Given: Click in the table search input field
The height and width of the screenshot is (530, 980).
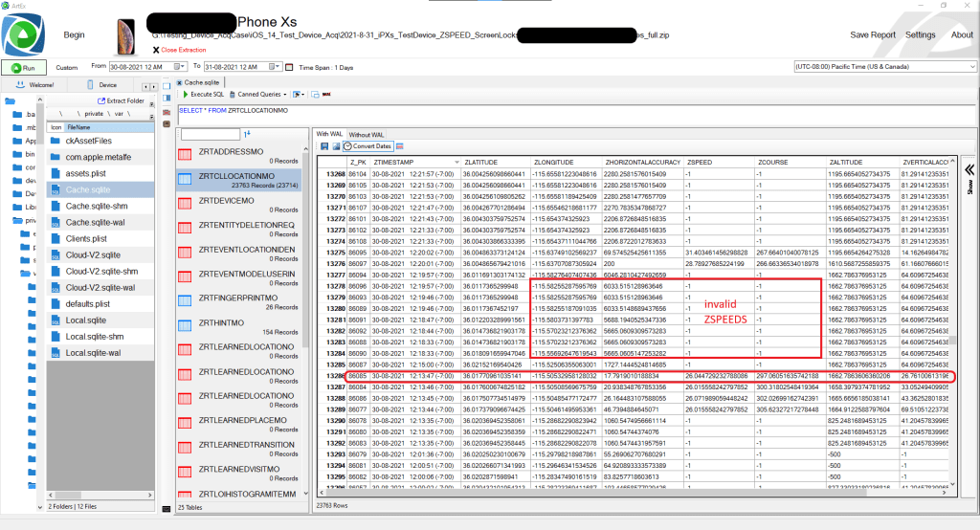Looking at the screenshot, I should tap(216, 134).
